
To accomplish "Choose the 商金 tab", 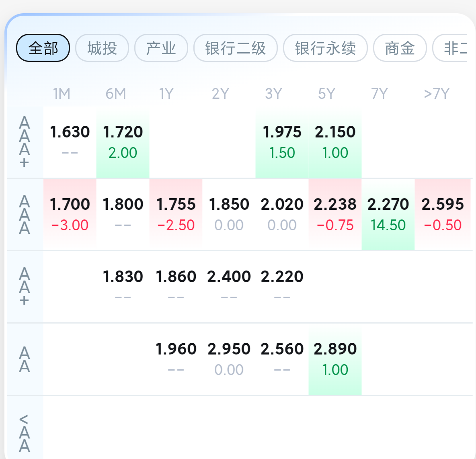I will [400, 48].
